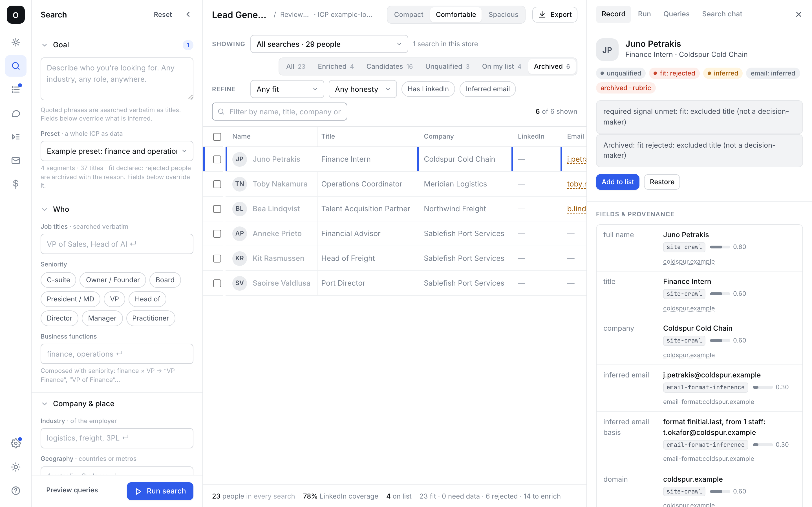This screenshot has width=812, height=507.
Task: Open the dollar billing sidebar icon
Action: 16,184
